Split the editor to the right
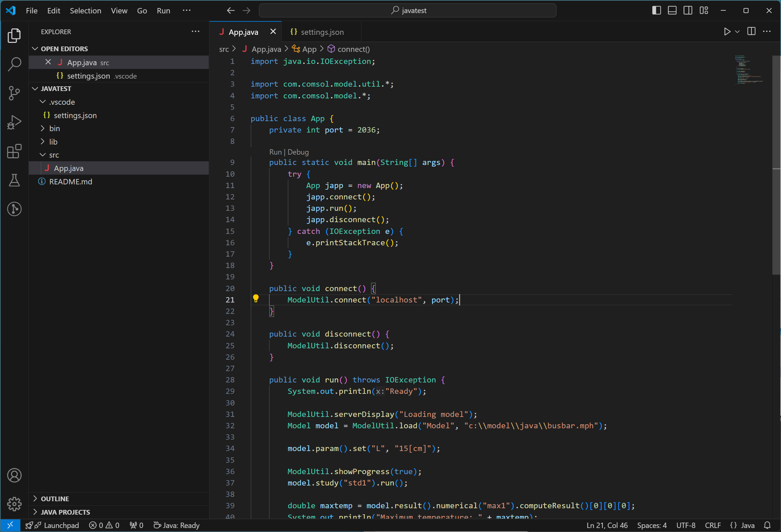 (752, 31)
